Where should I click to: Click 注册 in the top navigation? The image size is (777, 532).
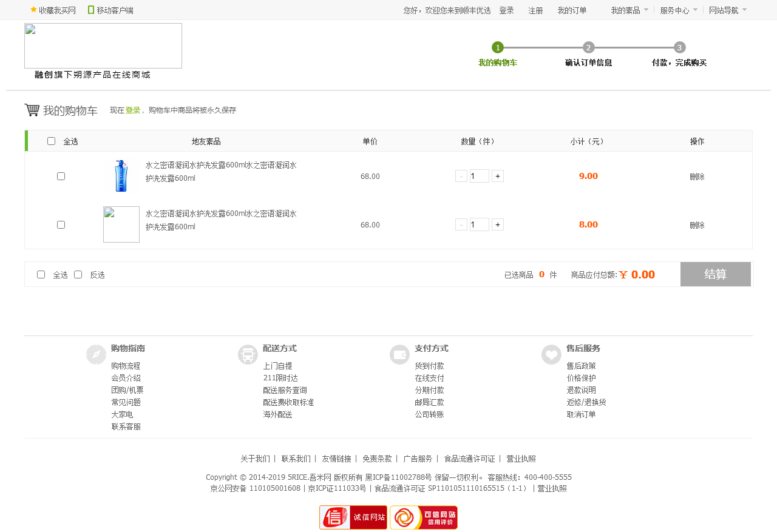click(x=535, y=10)
